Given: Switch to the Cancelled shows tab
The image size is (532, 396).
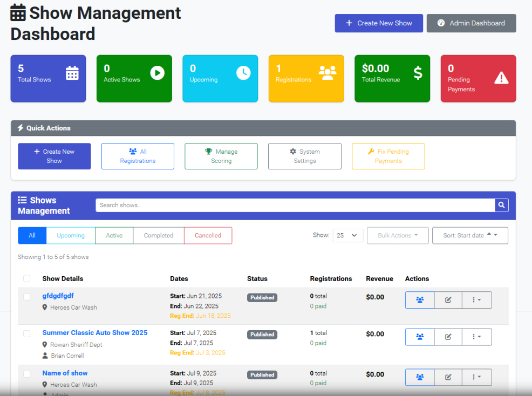Looking at the screenshot, I should pos(208,235).
